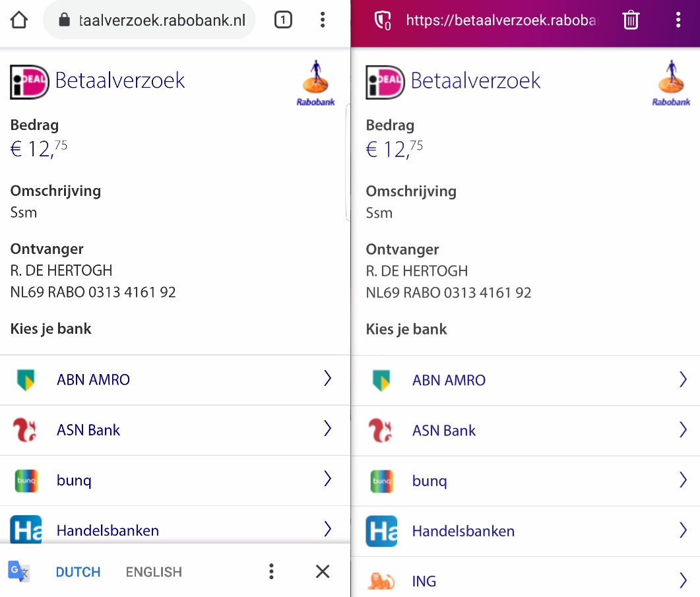Click the home button
The width and height of the screenshot is (700, 597).
[18, 20]
